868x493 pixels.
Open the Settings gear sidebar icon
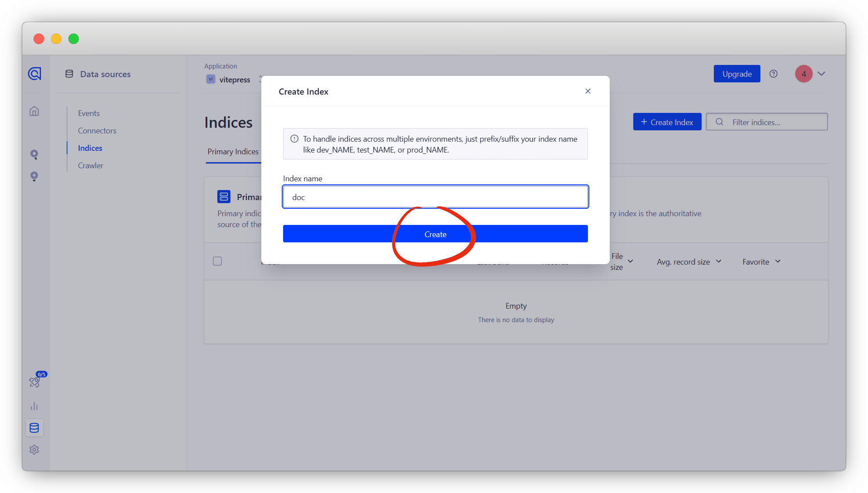click(x=34, y=450)
